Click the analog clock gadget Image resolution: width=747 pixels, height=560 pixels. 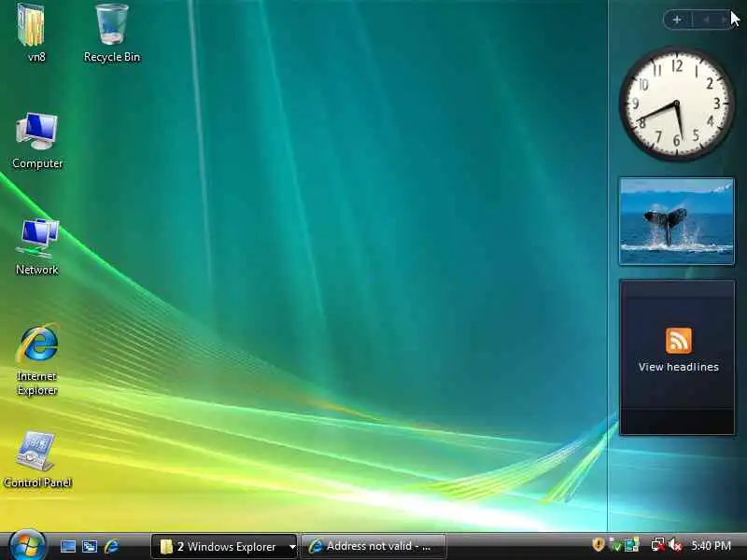tap(676, 104)
